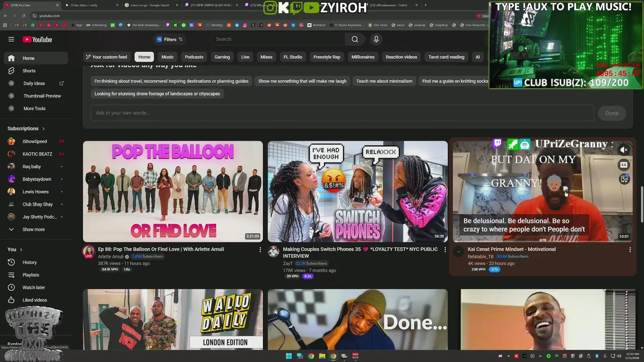The width and height of the screenshot is (644, 362).
Task: Focus the YouTube search box
Action: tap(278, 39)
